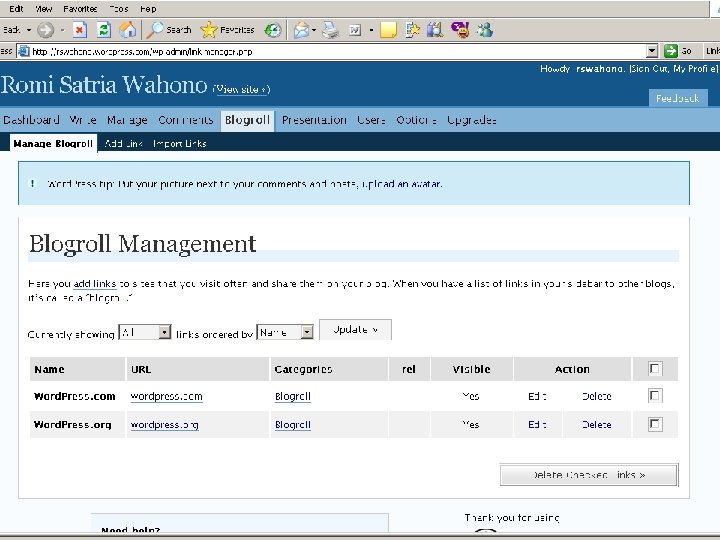
Task: Click Blogroll category in WordPress.com row
Action: 292,396
